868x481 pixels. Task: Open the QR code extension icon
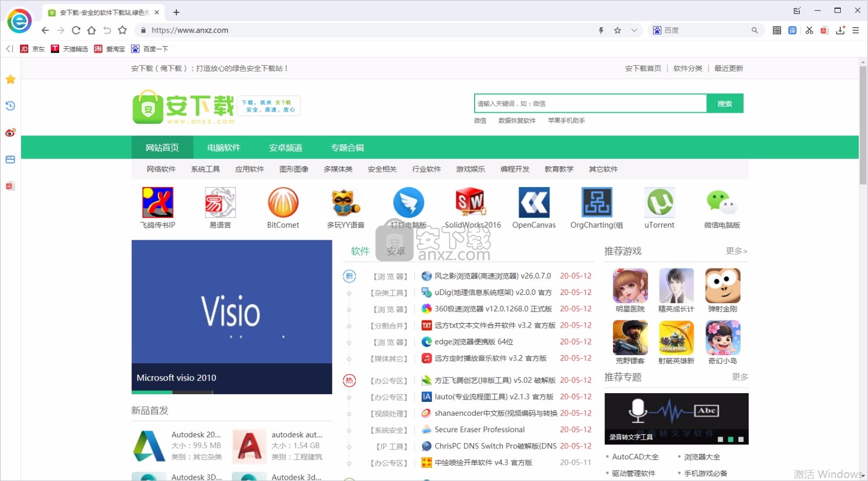(x=777, y=30)
